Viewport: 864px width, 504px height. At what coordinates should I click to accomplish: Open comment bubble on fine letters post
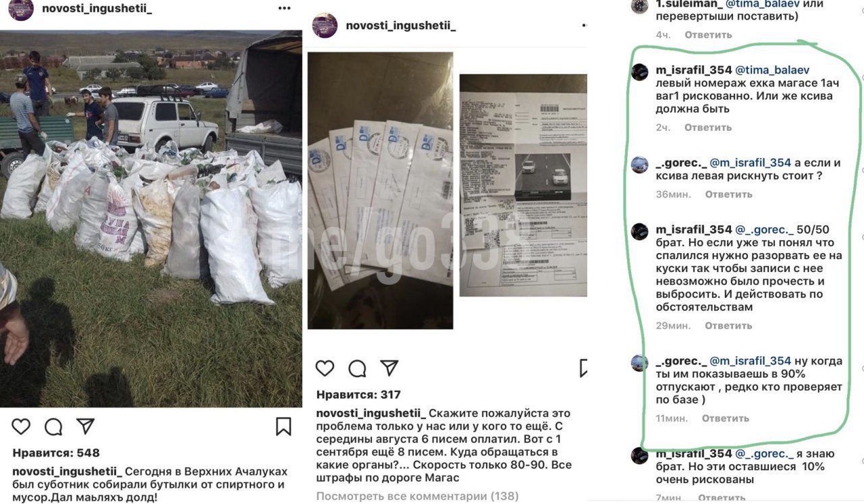click(357, 368)
